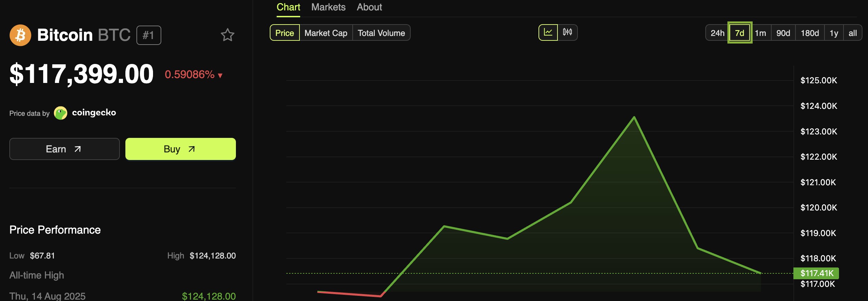This screenshot has width=868, height=301.
Task: Click the chart peak near $123.5K
Action: tap(634, 117)
